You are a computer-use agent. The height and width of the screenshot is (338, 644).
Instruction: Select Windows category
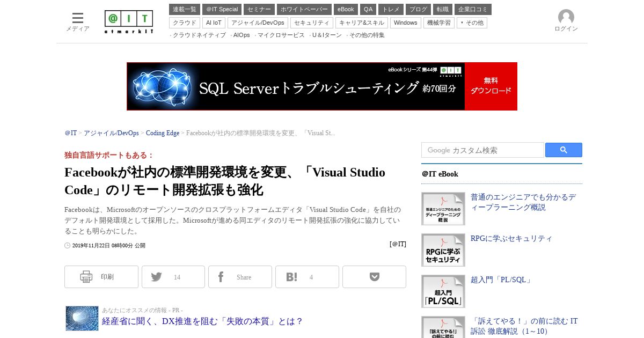coord(406,23)
